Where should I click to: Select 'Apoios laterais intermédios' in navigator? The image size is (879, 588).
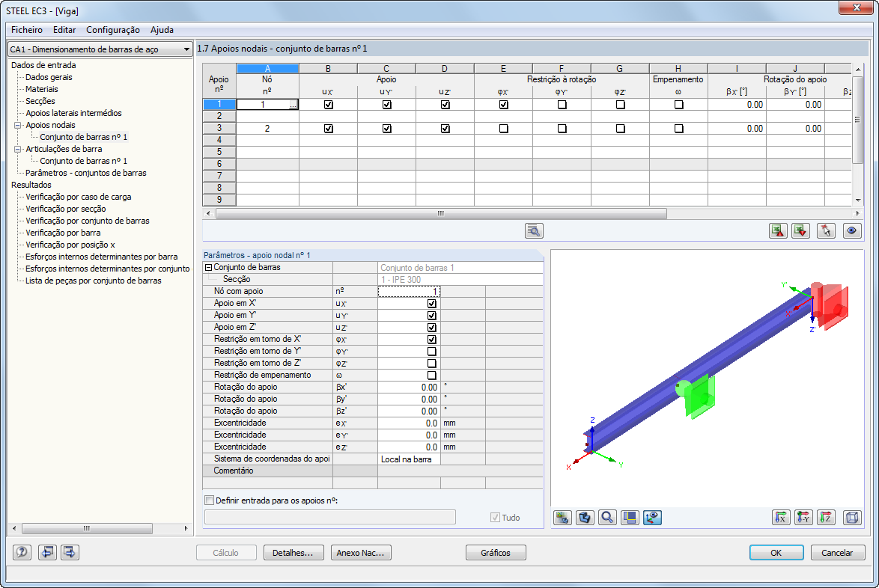(73, 113)
